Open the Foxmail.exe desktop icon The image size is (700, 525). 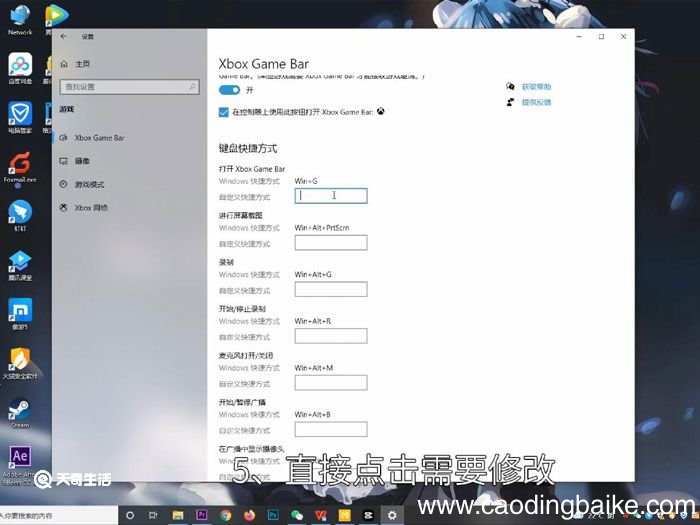(20, 167)
